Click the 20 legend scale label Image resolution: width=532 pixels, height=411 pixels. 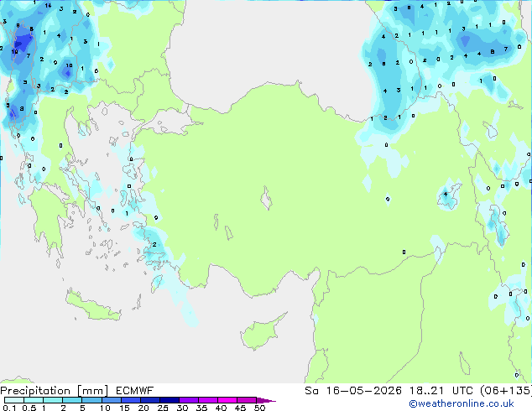pos(143,408)
